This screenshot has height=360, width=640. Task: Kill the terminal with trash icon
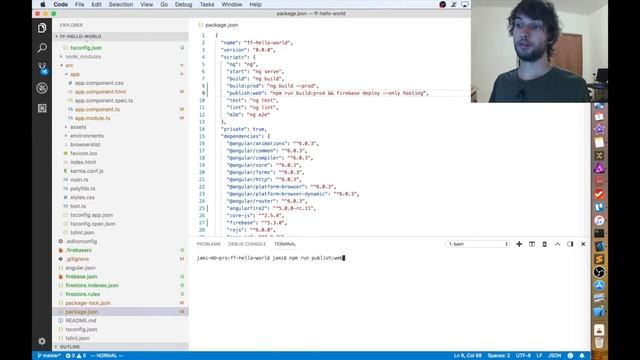click(x=544, y=244)
